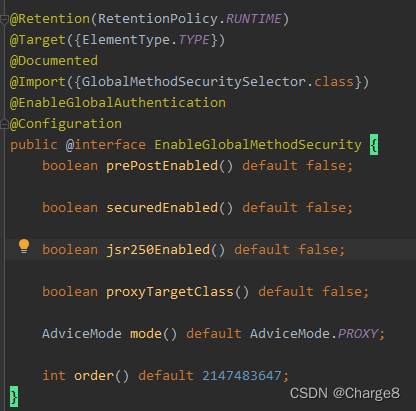Click the mode method name
The height and width of the screenshot is (411, 416).
click(x=146, y=334)
